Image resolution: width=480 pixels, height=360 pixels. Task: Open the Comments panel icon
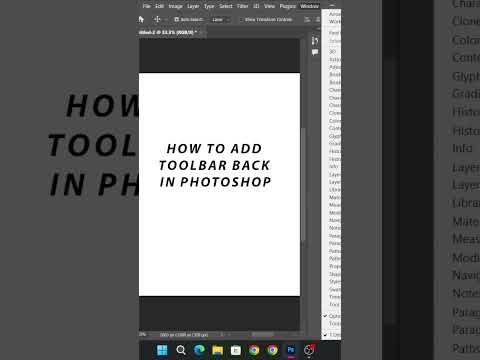(315, 52)
